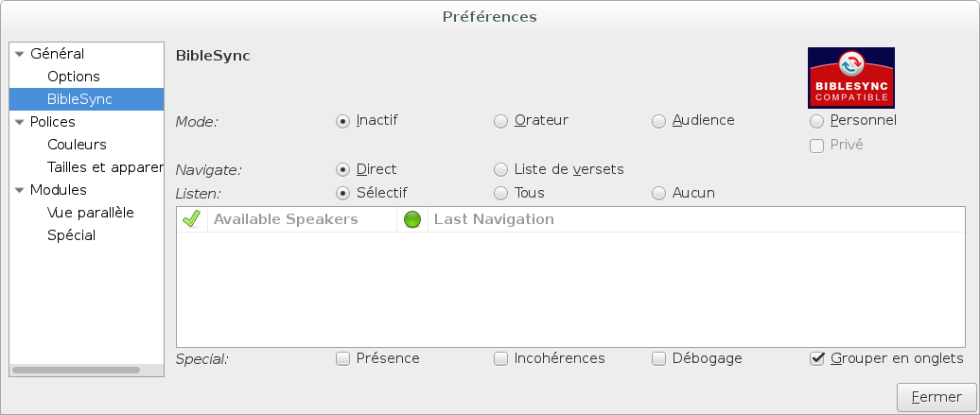Viewport: 980px width, 415px height.
Task: Open Vue parallèle settings
Action: (x=91, y=213)
